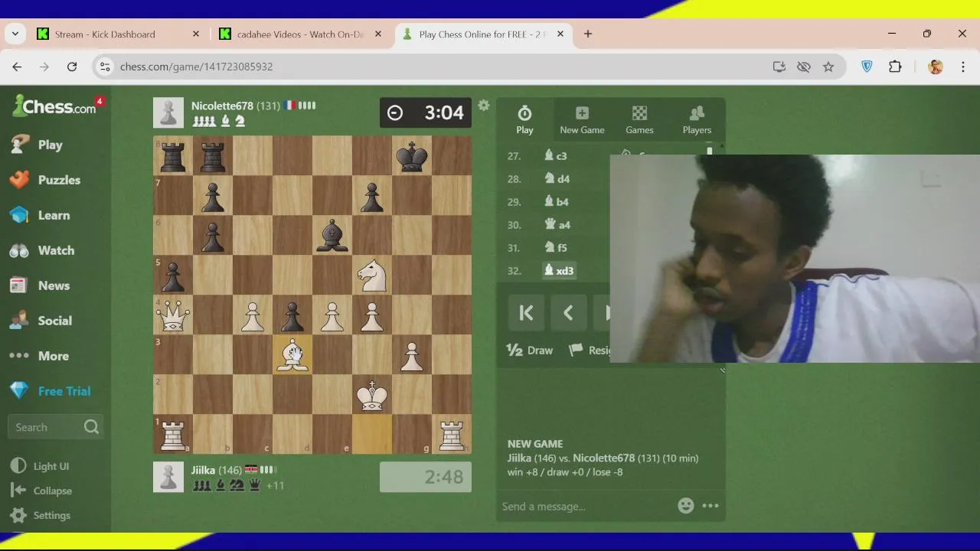Go to first move button
This screenshot has height=551, width=980.
(x=526, y=312)
